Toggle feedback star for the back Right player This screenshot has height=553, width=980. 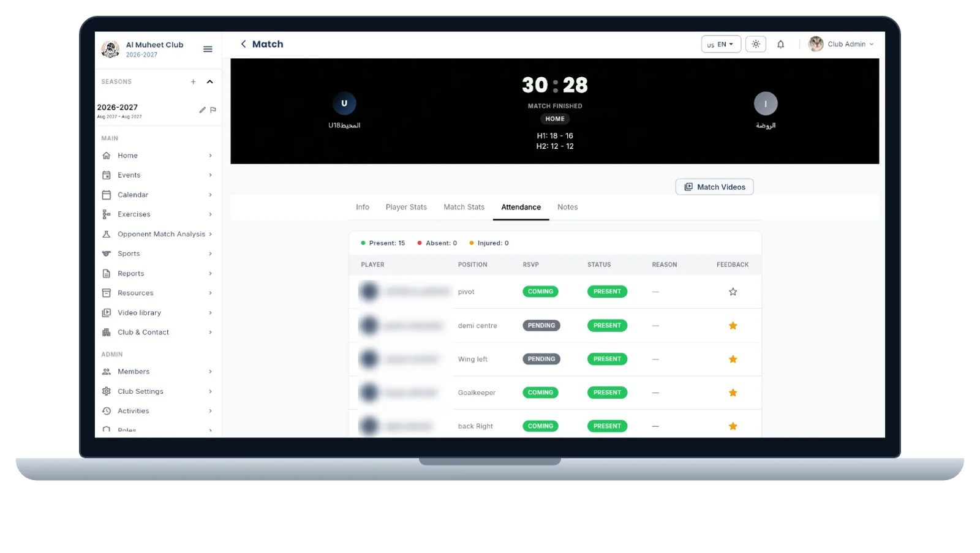(x=733, y=426)
